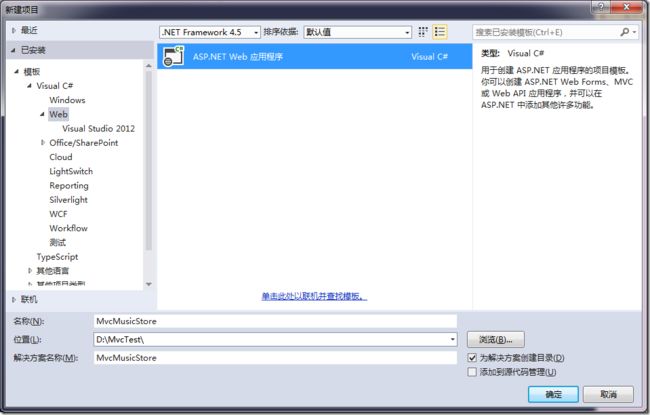Click the template tree scrollbar thumb
This screenshot has height=415, width=650.
[x=148, y=160]
